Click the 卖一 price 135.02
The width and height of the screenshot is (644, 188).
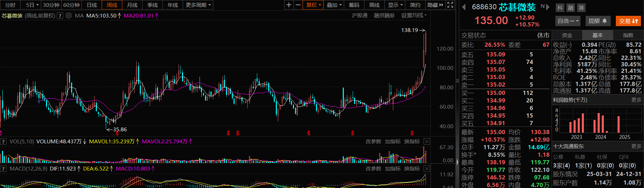point(496,85)
